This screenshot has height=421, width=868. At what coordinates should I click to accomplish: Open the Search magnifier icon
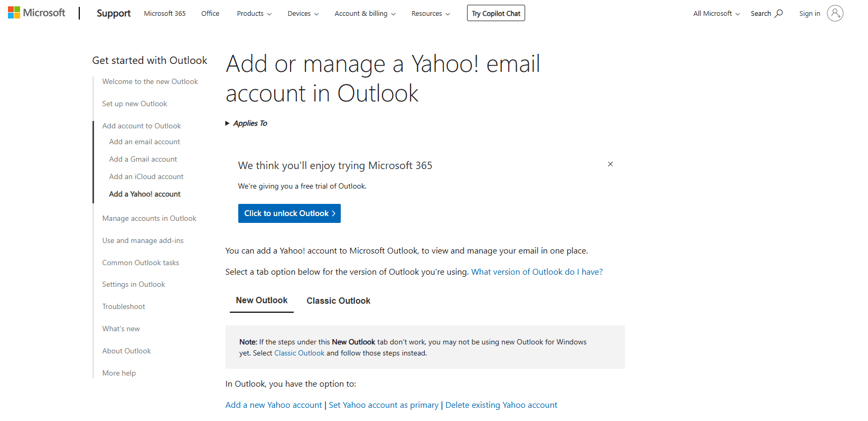(779, 13)
